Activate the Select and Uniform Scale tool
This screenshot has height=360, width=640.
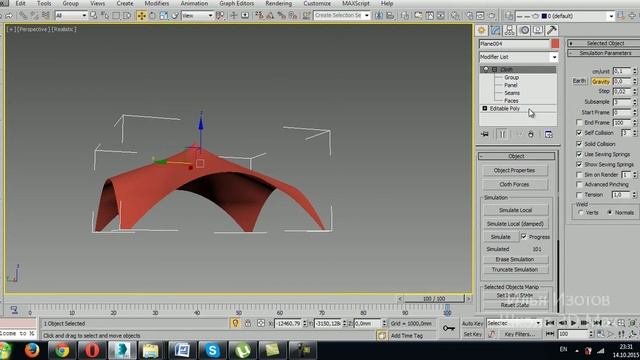click(x=164, y=16)
